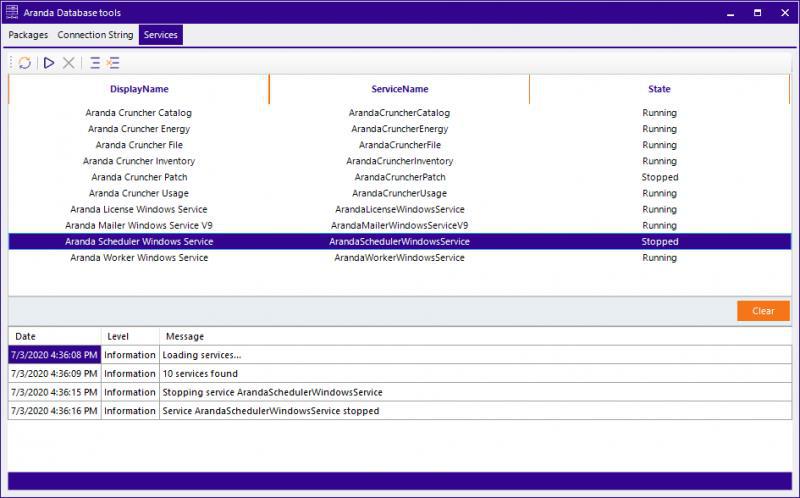Click the stop service X icon
800x498 pixels.
click(x=68, y=63)
